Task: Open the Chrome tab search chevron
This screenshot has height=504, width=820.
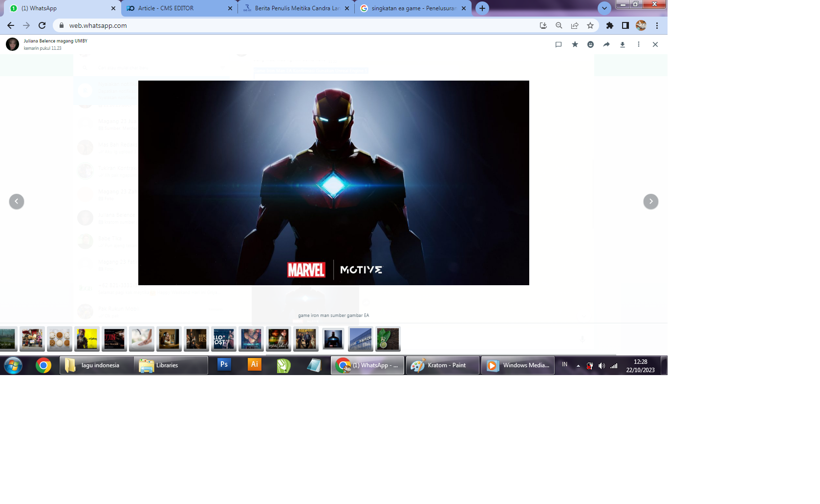Action: [x=604, y=8]
